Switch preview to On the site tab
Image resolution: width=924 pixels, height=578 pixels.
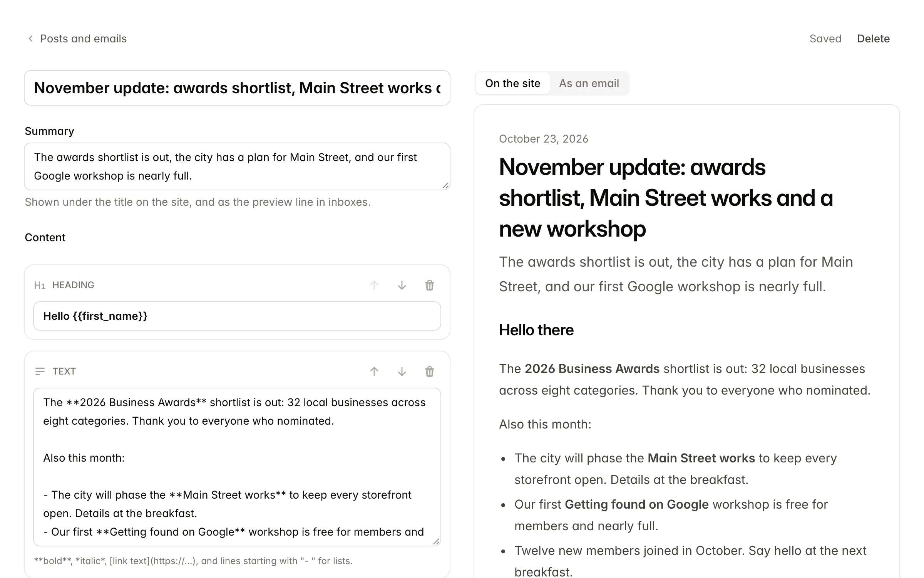click(x=512, y=83)
